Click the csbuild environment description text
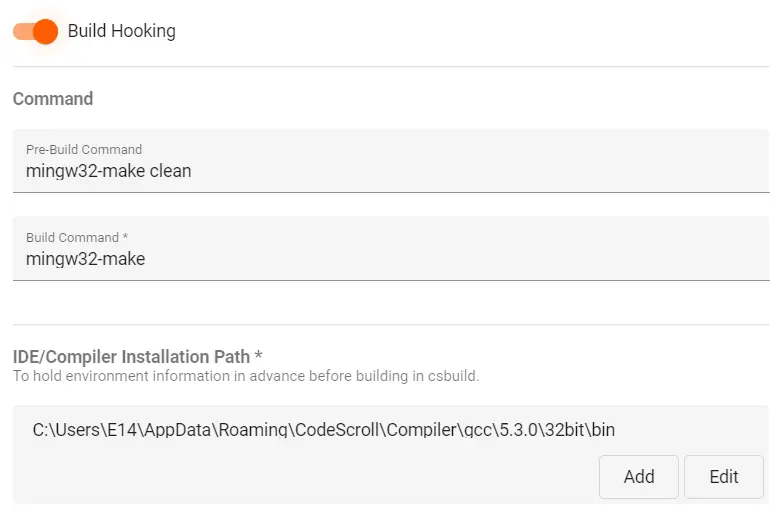Viewport: 780px width, 517px height. point(245,377)
